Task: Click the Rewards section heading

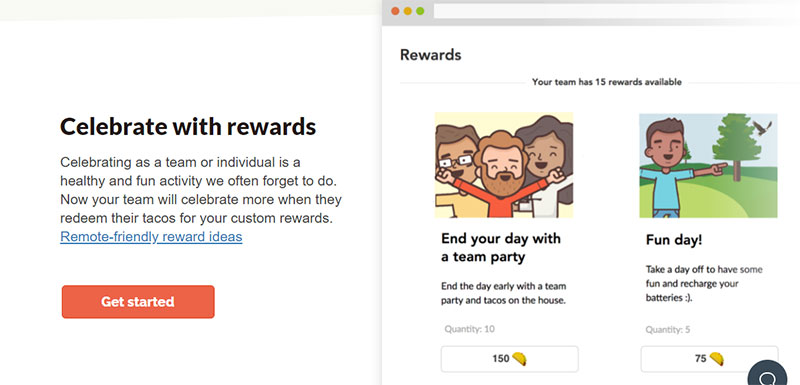Action: (x=431, y=55)
